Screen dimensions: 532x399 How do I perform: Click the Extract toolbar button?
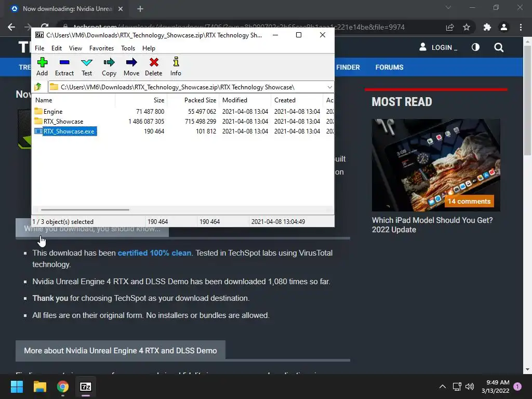64,66
